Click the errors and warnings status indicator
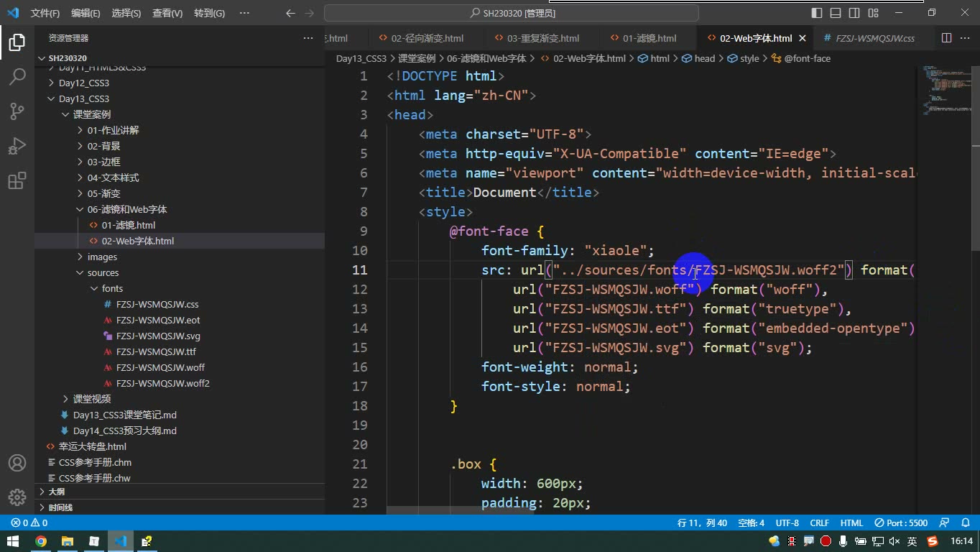This screenshot has height=552, width=980. (x=29, y=523)
